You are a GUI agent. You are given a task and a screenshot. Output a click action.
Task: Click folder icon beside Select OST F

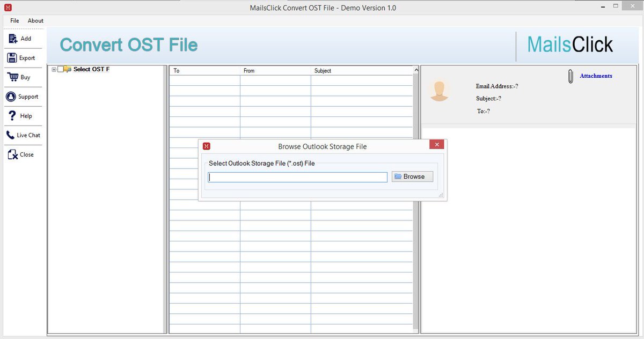pos(68,69)
